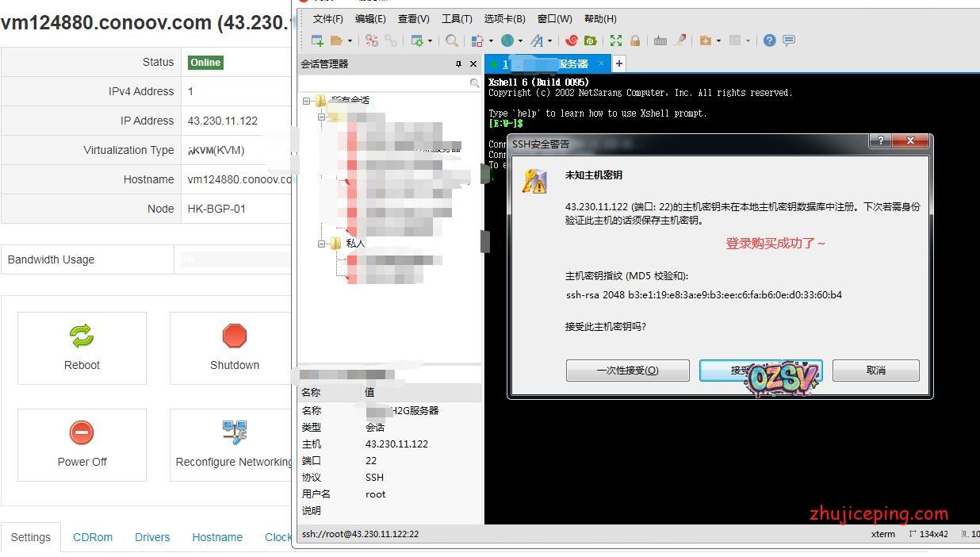The height and width of the screenshot is (557, 980).
Task: Click the fullscreen toggle icon
Action: (x=616, y=40)
